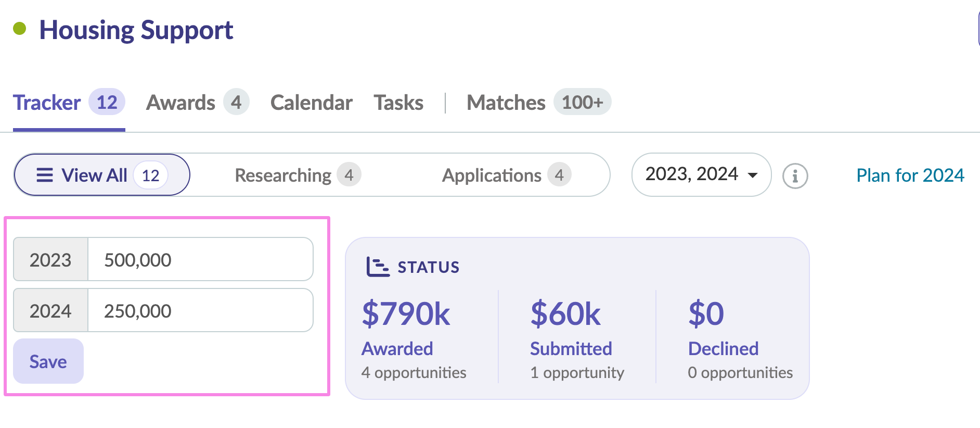Click the Save button
The image size is (980, 428).
click(x=48, y=361)
